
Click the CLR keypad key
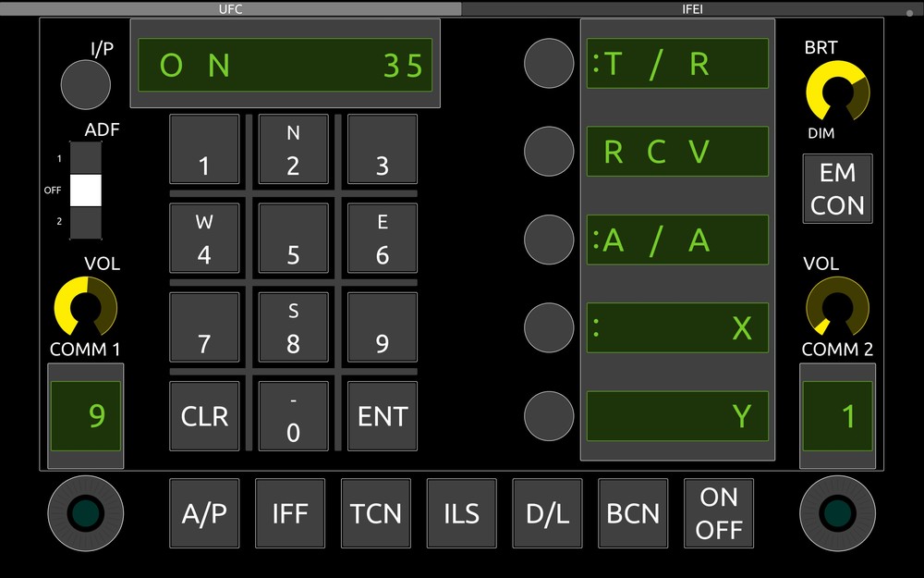point(204,416)
